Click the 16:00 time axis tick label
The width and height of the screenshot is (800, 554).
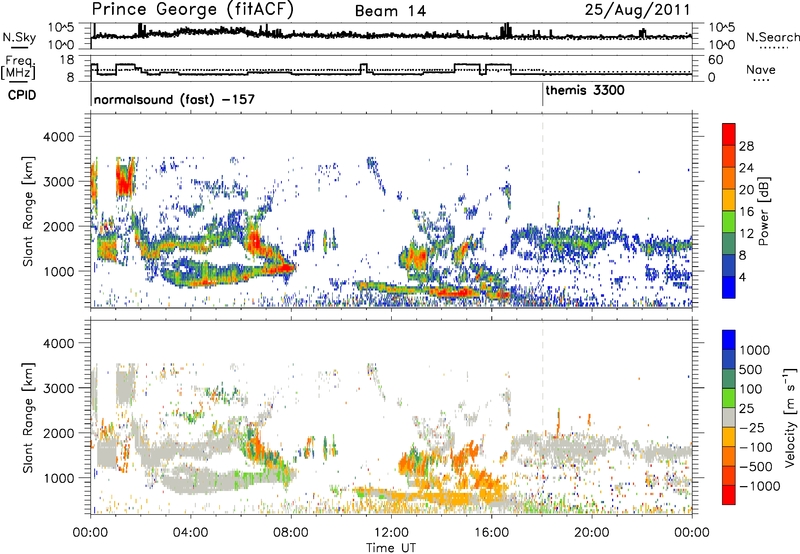pyautogui.click(x=491, y=533)
